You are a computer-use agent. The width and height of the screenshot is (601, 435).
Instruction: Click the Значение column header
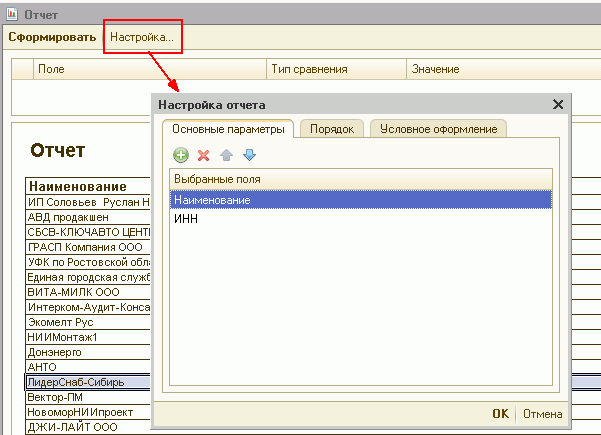click(503, 69)
